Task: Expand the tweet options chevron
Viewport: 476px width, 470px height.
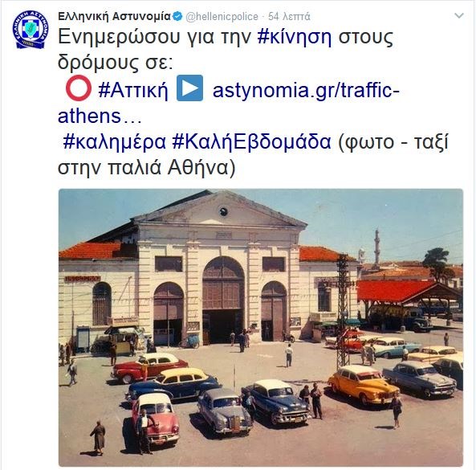Action: [458, 15]
